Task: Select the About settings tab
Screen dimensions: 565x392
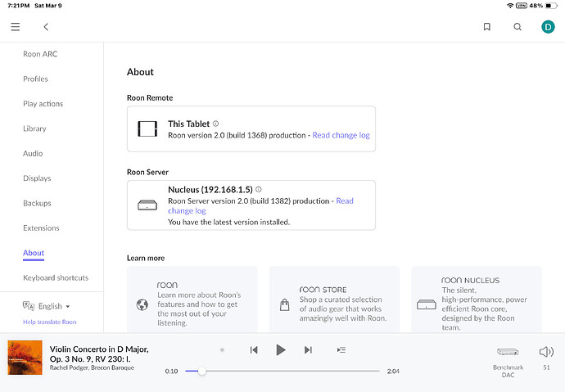Action: (x=34, y=253)
